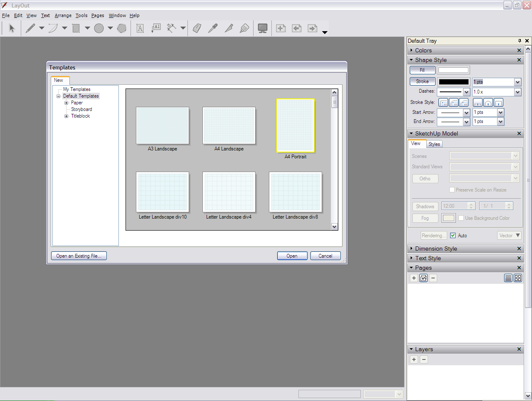Duplicate page icon in Pages panel
Image resolution: width=532 pixels, height=401 pixels.
click(424, 278)
